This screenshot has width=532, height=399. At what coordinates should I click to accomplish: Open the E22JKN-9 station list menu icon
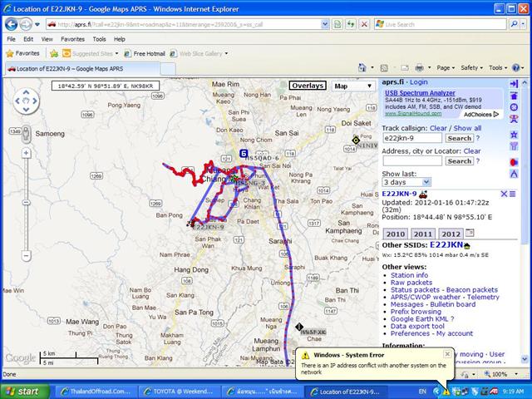pyautogui.click(x=513, y=194)
